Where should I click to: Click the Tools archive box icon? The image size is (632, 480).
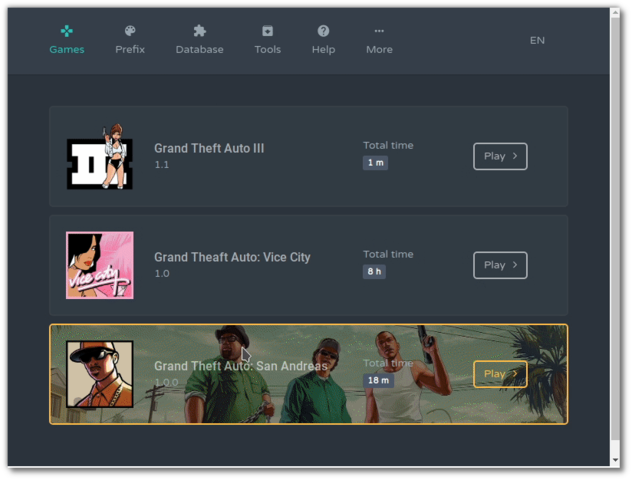268,31
